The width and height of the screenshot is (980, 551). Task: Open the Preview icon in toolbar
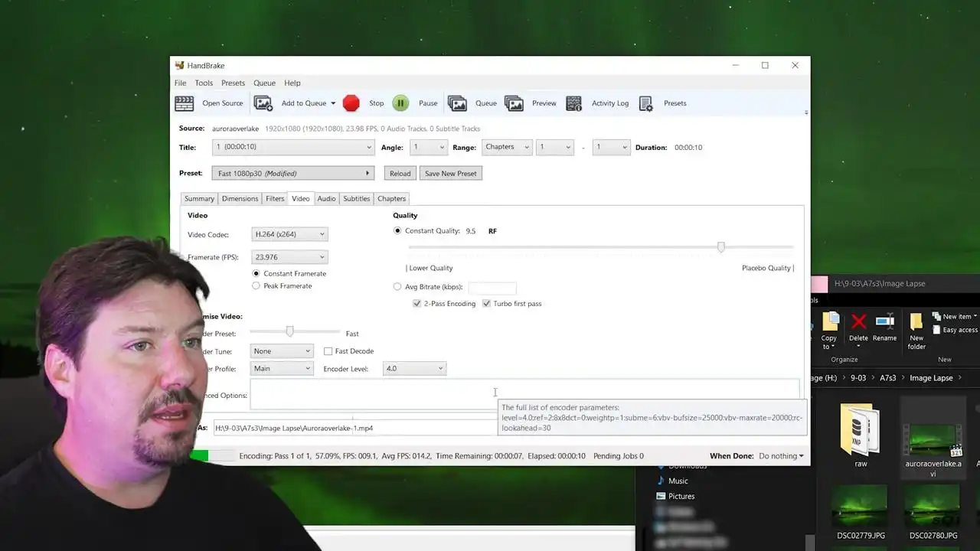click(x=514, y=103)
